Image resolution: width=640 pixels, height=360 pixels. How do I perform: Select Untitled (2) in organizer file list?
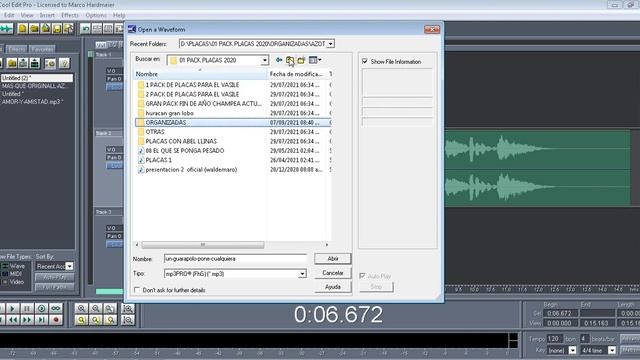(x=37, y=78)
